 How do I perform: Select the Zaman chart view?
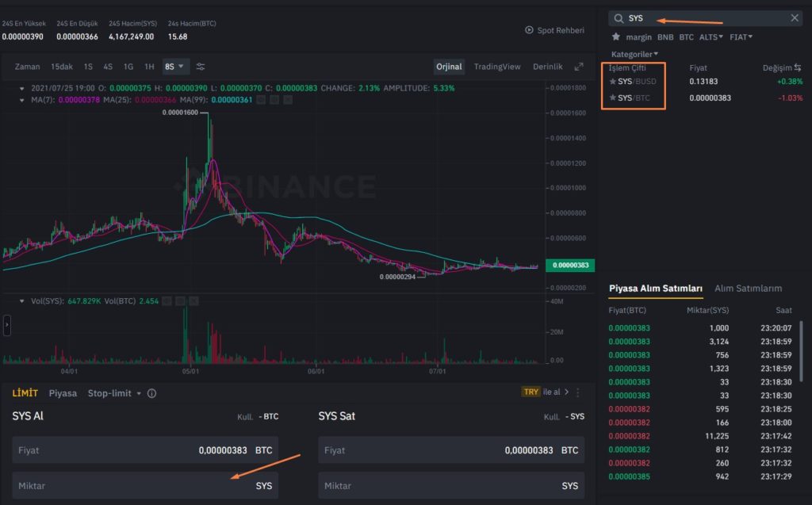point(28,67)
